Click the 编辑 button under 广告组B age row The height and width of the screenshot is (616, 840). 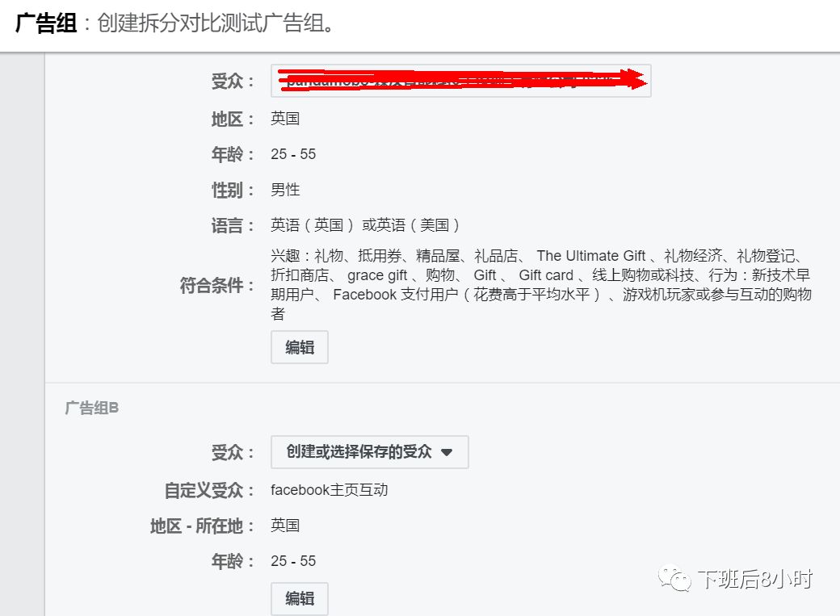300,598
